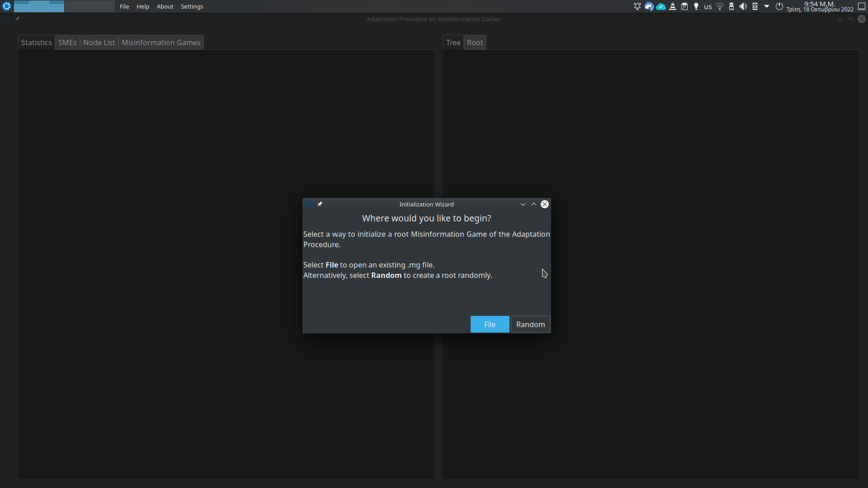Open the Settings menu
The width and height of the screenshot is (868, 488).
tap(192, 6)
